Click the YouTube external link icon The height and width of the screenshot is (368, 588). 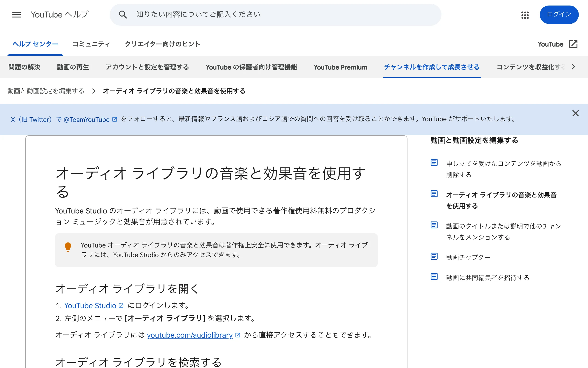[573, 44]
